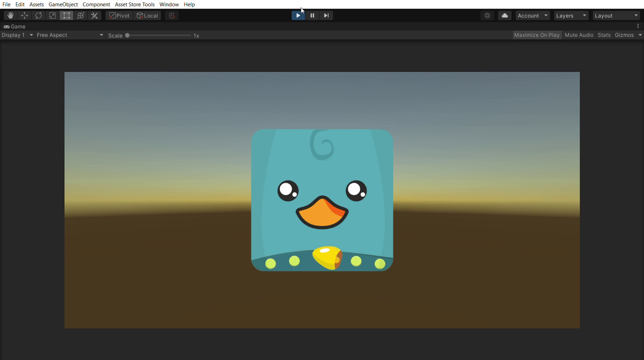Toggle Local handle rotation
The width and height of the screenshot is (644, 360).
[x=147, y=15]
